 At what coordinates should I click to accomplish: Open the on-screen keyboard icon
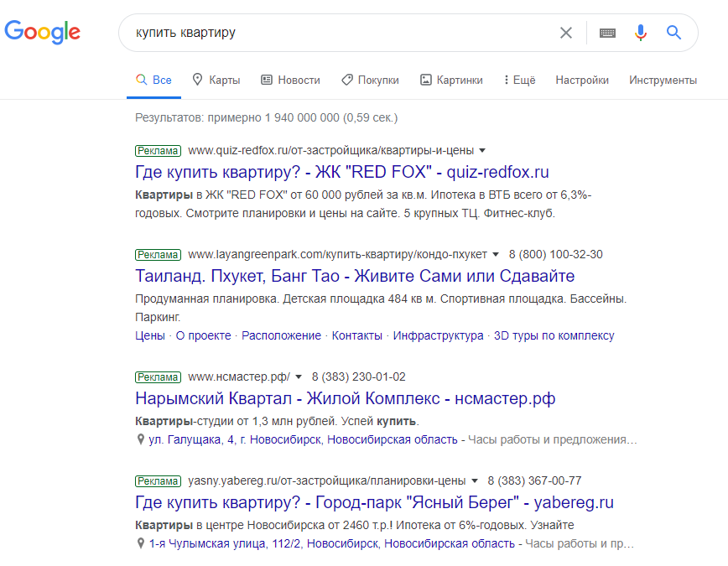607,33
